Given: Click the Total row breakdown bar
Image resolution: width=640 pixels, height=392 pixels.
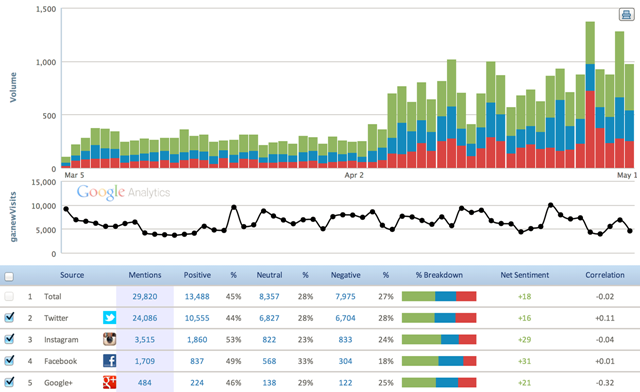Looking at the screenshot, I should (439, 296).
